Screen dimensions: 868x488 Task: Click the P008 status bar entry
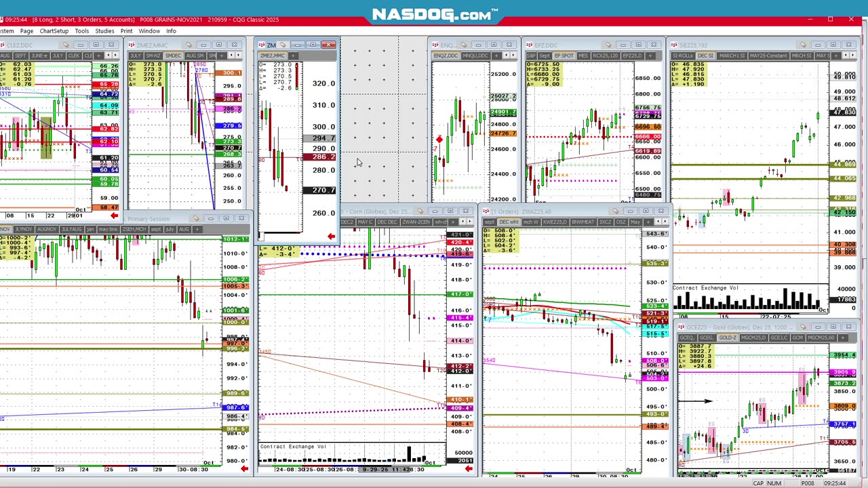(808, 483)
